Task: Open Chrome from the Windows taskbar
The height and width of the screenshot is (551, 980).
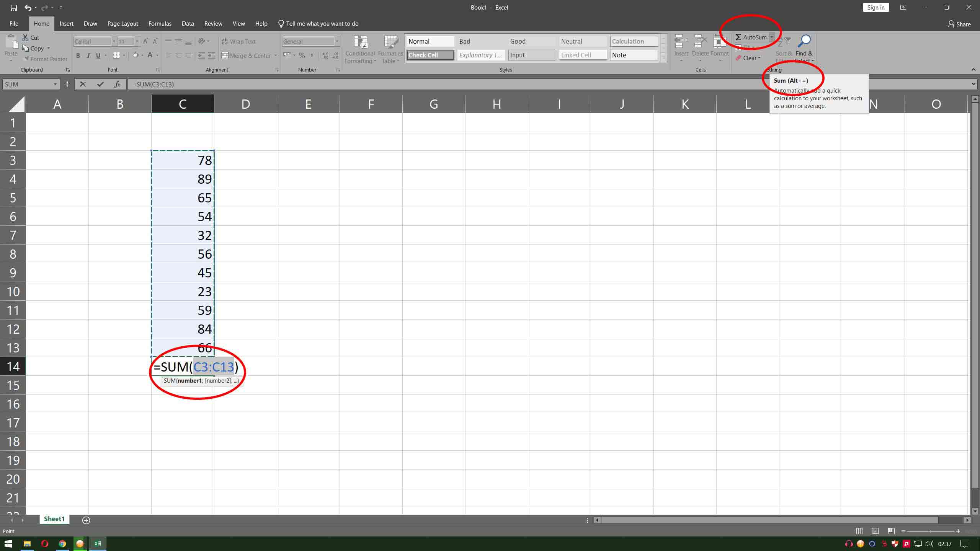Action: 62,543
